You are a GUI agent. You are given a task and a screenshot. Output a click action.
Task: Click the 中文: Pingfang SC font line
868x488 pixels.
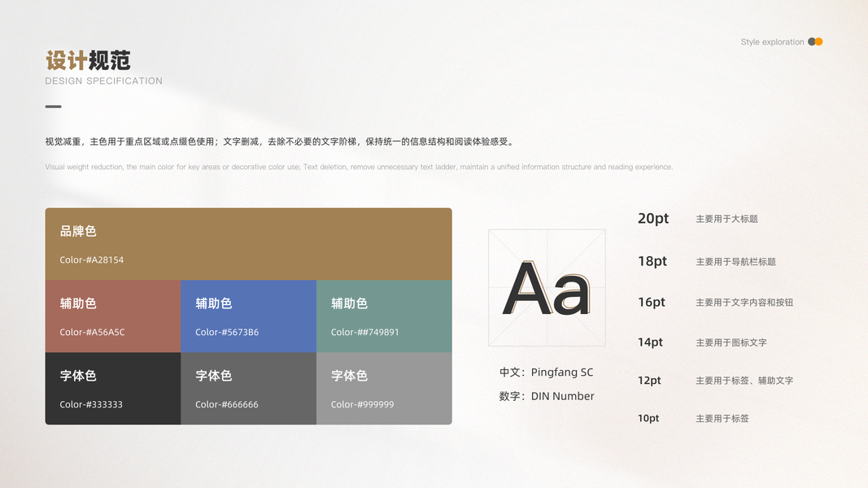pyautogui.click(x=547, y=373)
